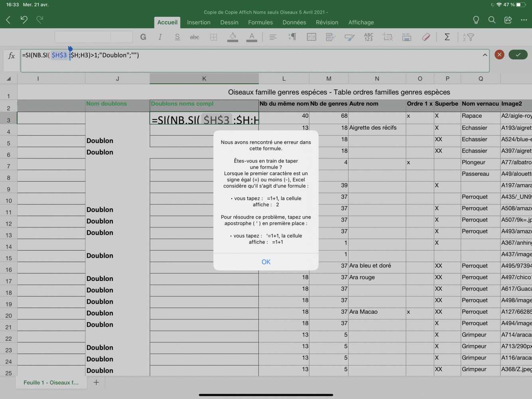Toggle strikethrough abc formatting
Image resolution: width=532 pixels, height=399 pixels.
click(194, 37)
